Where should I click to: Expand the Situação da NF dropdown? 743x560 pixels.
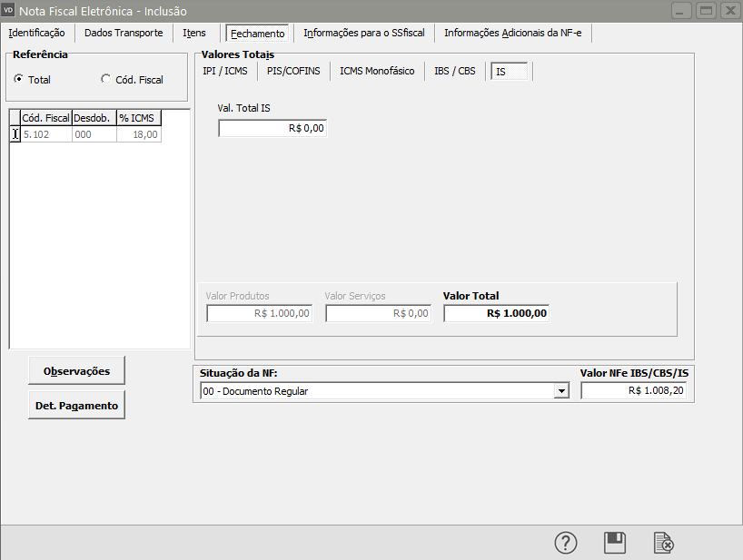[562, 391]
